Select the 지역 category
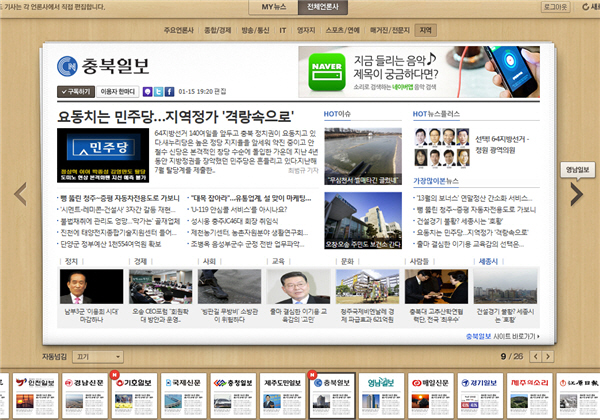The image size is (600, 420). [426, 30]
